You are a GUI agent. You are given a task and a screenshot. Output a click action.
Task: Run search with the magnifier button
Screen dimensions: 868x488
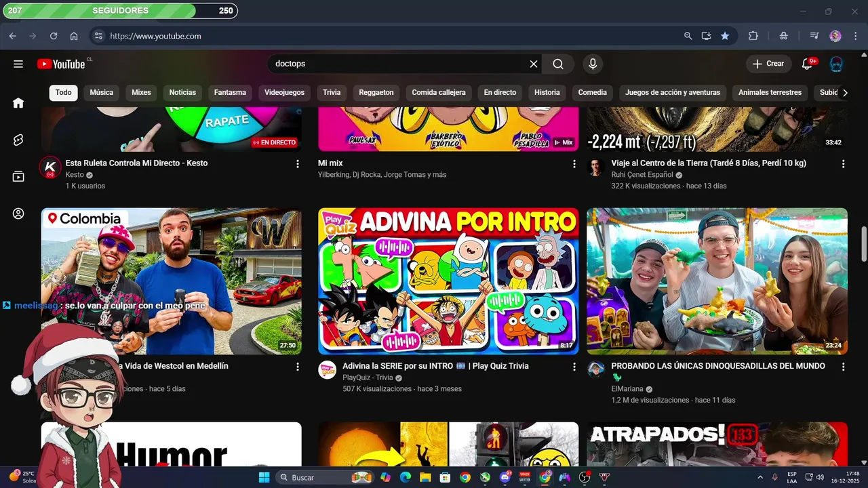[x=558, y=64]
